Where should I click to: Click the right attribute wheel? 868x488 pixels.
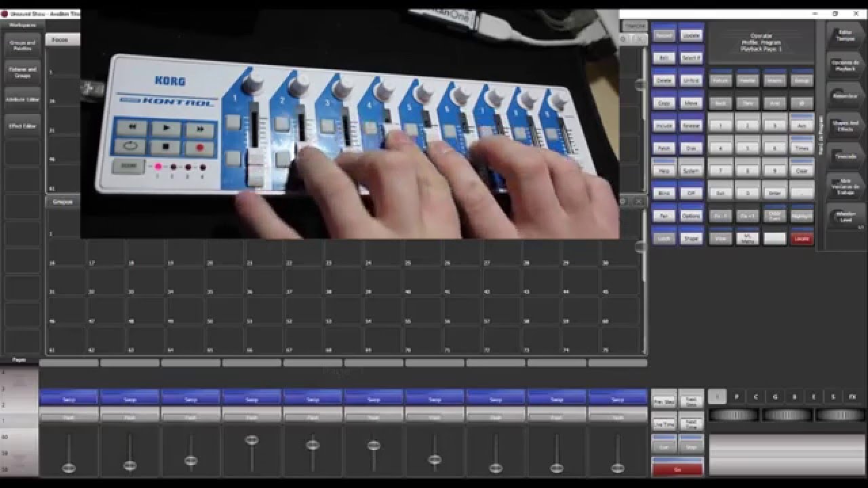840,415
